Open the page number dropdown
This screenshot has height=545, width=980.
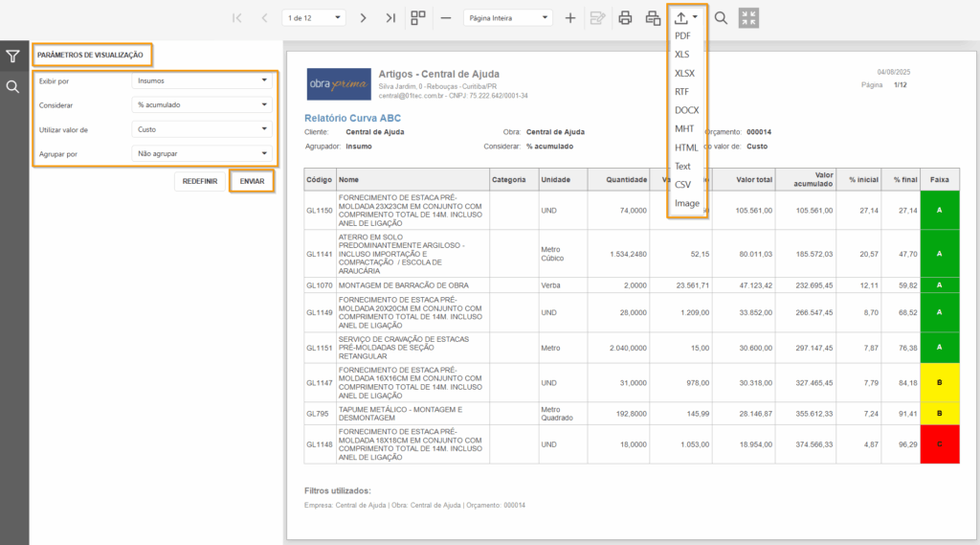(x=314, y=18)
